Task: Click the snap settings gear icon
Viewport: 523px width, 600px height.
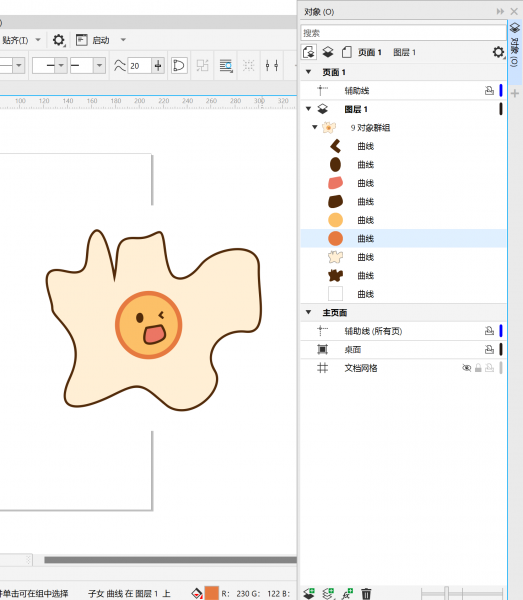Action: [x=59, y=40]
